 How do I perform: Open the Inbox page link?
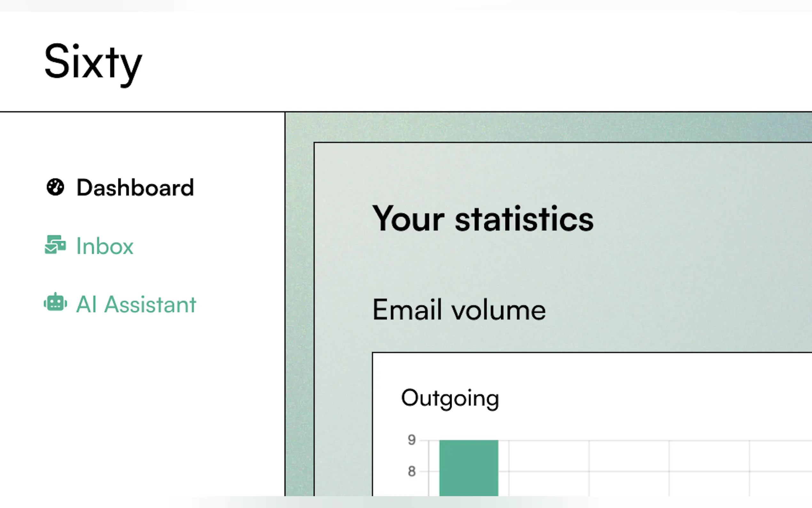[x=105, y=246]
